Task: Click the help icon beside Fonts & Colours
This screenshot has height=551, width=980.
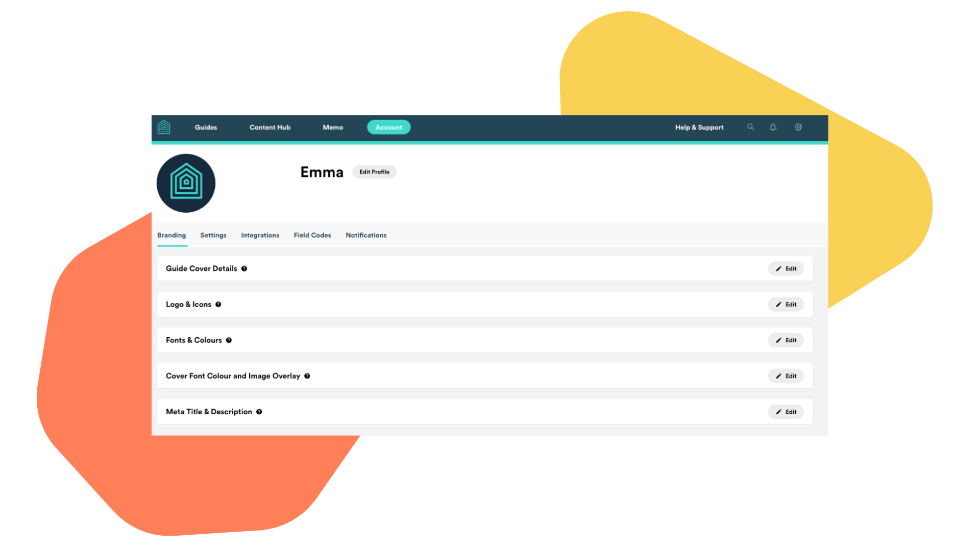Action: click(x=229, y=340)
